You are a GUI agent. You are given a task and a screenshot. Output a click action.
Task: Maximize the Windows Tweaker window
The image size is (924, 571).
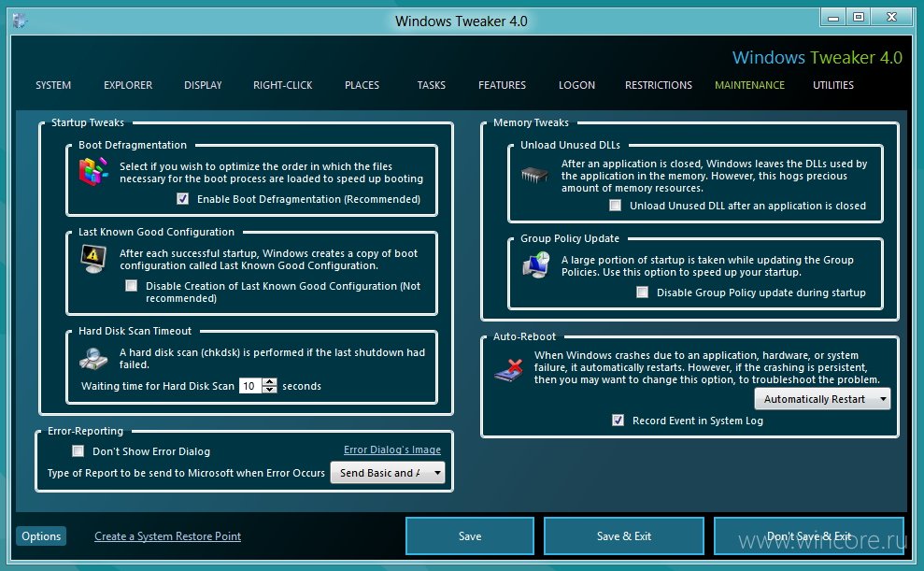859,17
